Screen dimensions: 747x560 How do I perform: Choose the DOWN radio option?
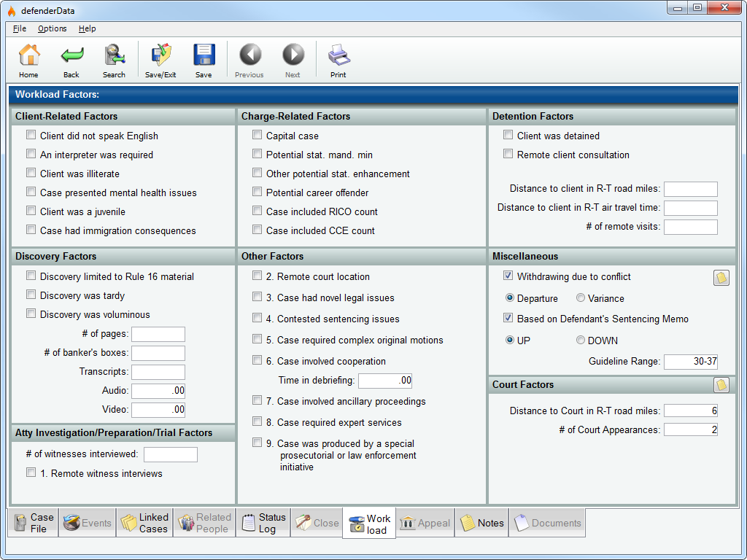[580, 340]
